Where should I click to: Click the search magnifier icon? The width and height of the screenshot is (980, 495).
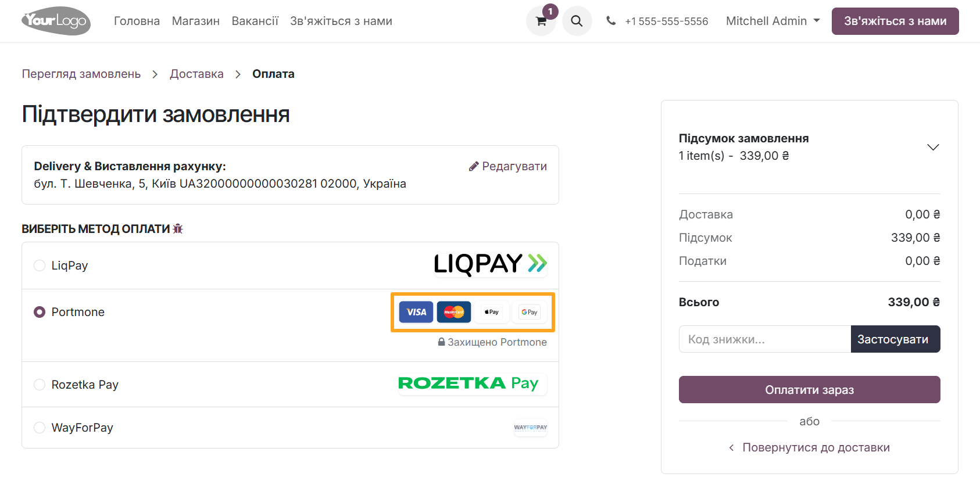click(577, 21)
